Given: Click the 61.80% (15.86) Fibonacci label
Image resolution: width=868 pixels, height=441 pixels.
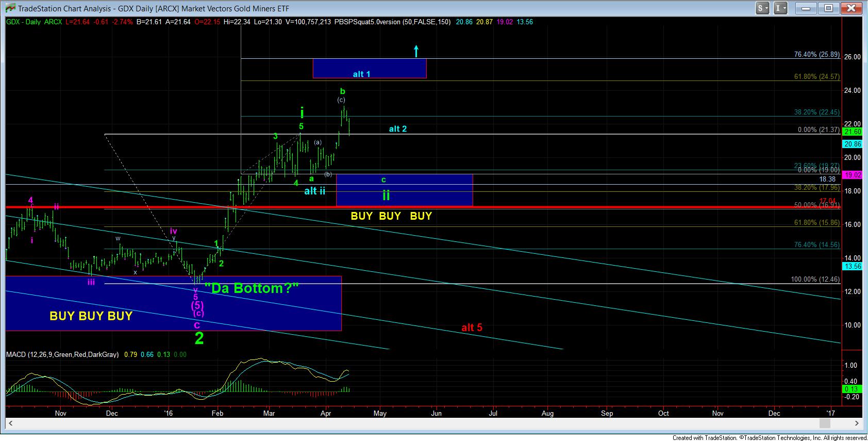Looking at the screenshot, I should pos(817,222).
